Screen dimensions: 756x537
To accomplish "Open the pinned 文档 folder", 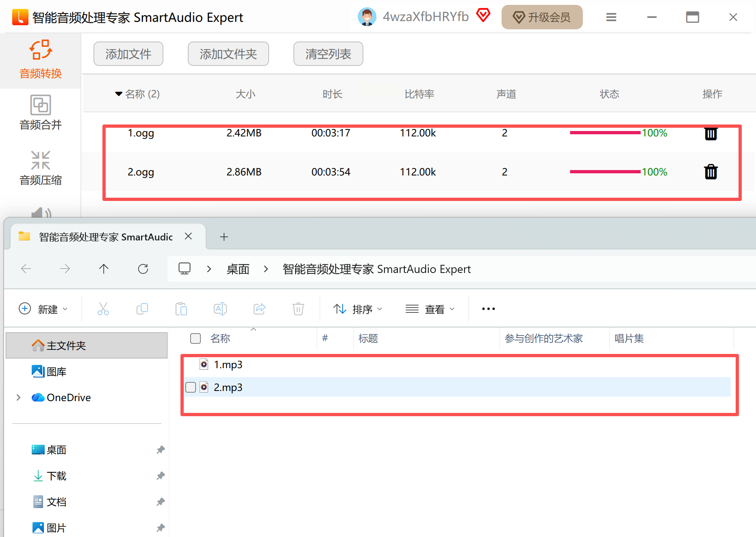I will point(49,502).
